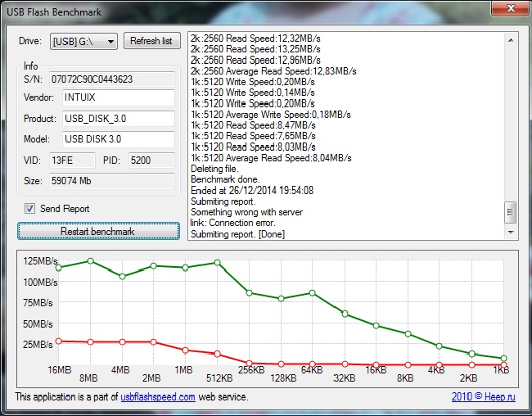Click the log scrollbar up arrow
Image resolution: width=532 pixels, height=416 pixels.
[x=511, y=38]
